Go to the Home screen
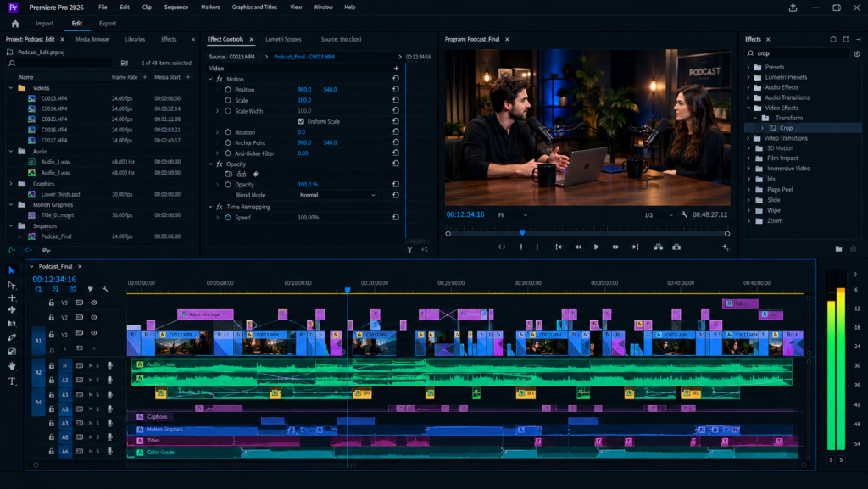This screenshot has height=489, width=868. pyautogui.click(x=15, y=24)
